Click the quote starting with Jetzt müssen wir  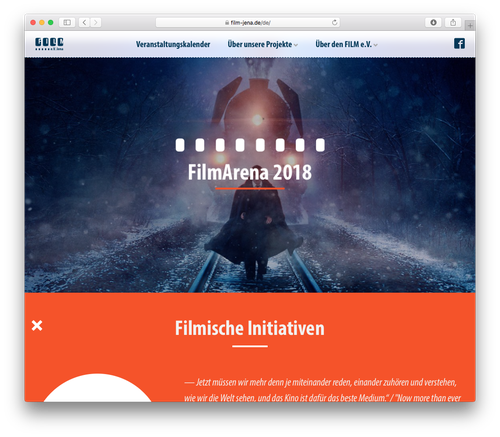tap(322, 389)
